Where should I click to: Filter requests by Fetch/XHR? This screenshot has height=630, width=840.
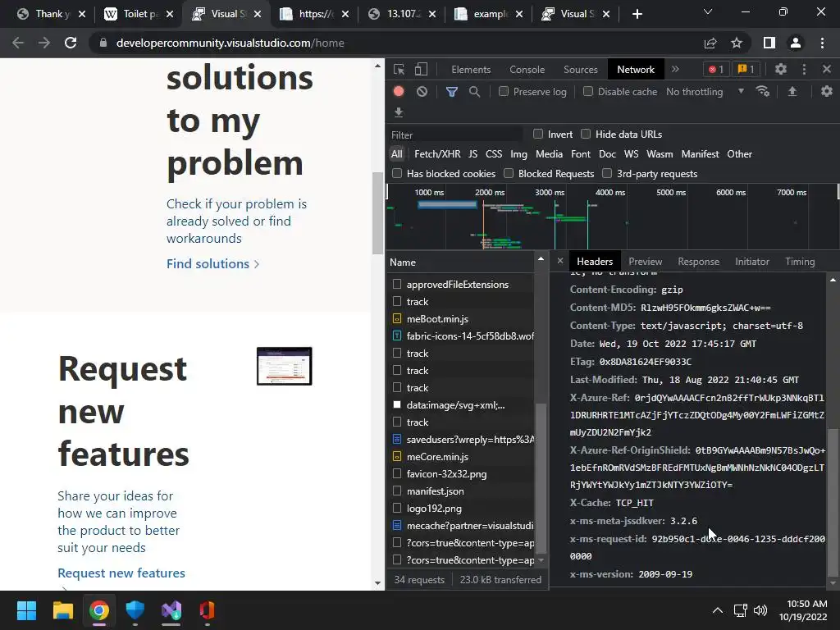click(x=437, y=153)
